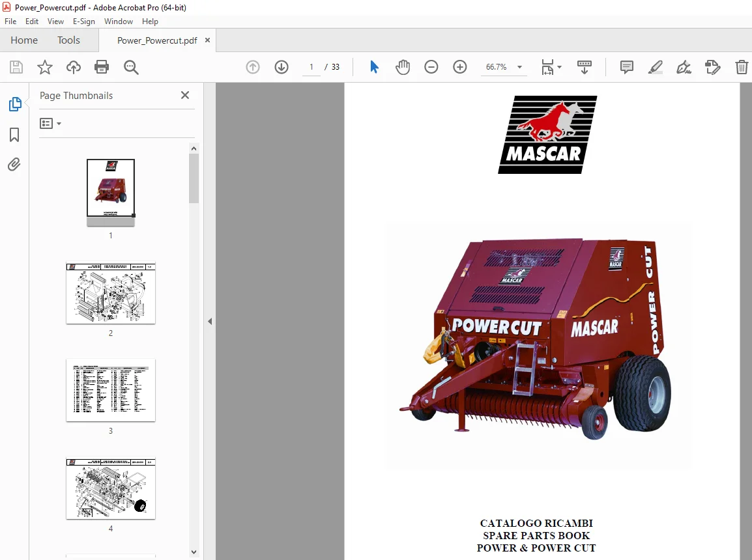Open the sign document pen tool

pos(684,67)
